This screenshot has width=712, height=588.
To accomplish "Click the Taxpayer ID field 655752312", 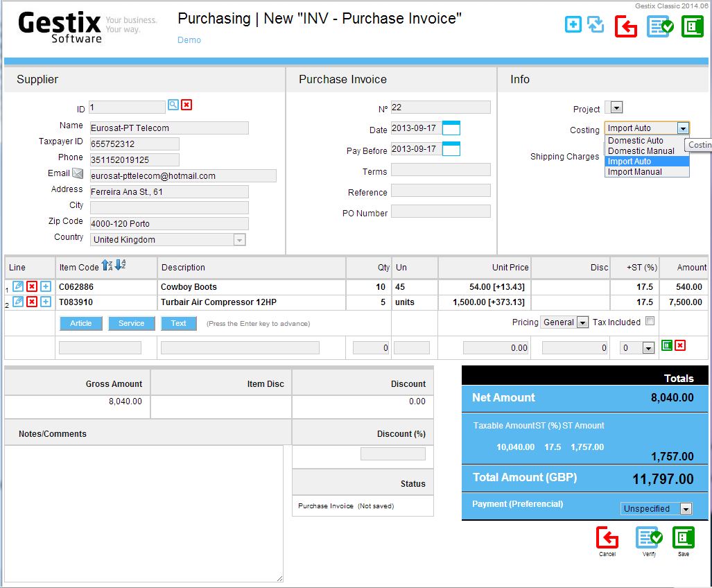I will point(134,144).
